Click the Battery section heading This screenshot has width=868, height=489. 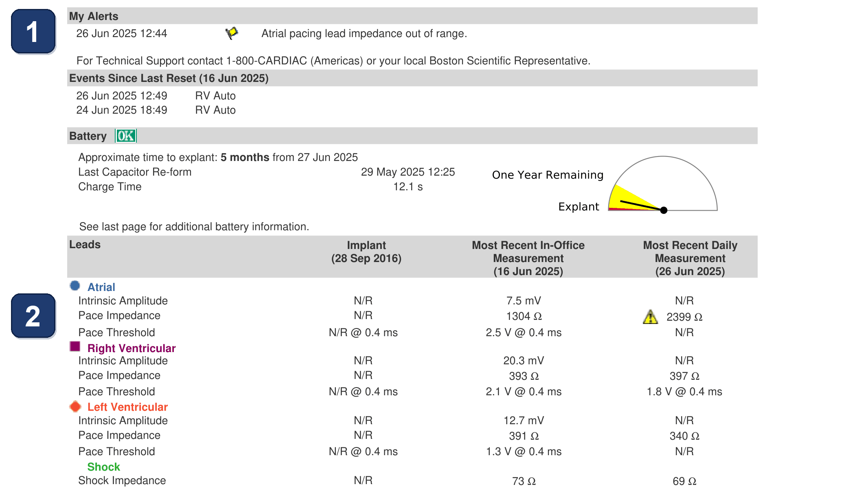pyautogui.click(x=88, y=136)
